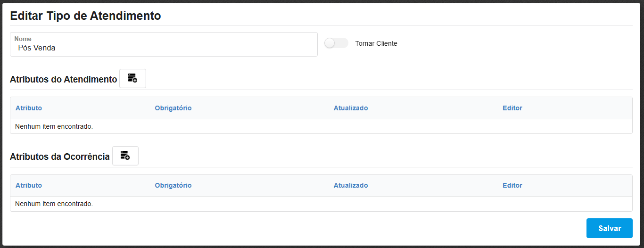Click the empty row in Ocorrência attributes table
Viewport: 644px width, 248px height.
click(x=54, y=204)
